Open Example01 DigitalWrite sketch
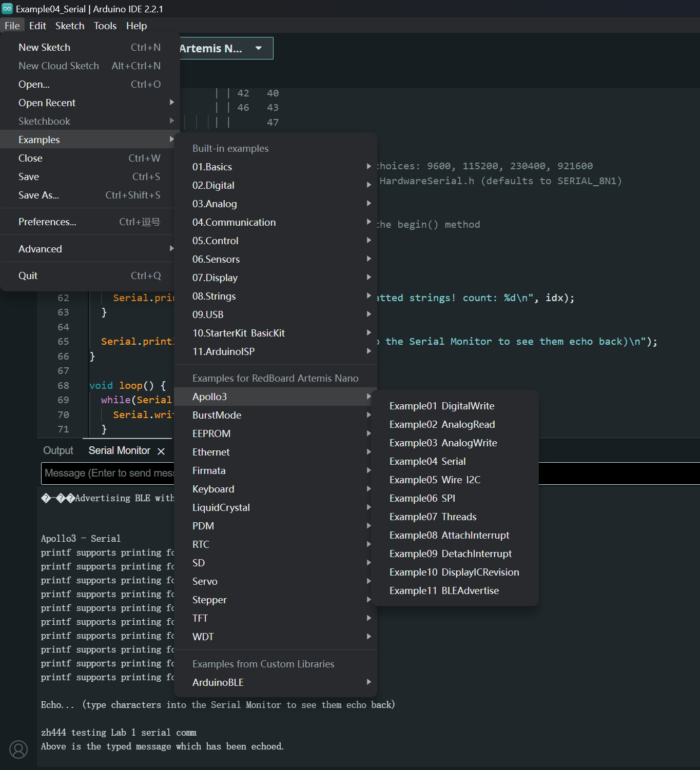The width and height of the screenshot is (700, 770). [x=455, y=406]
